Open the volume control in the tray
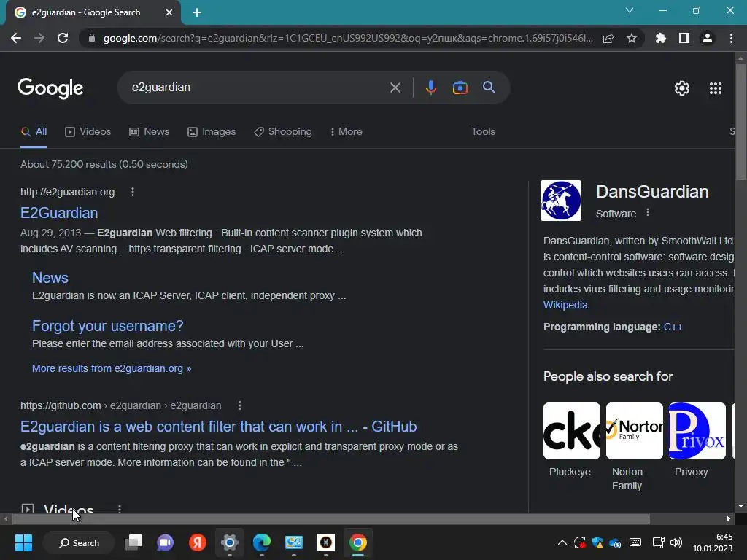The width and height of the screenshot is (747, 560). pyautogui.click(x=676, y=542)
